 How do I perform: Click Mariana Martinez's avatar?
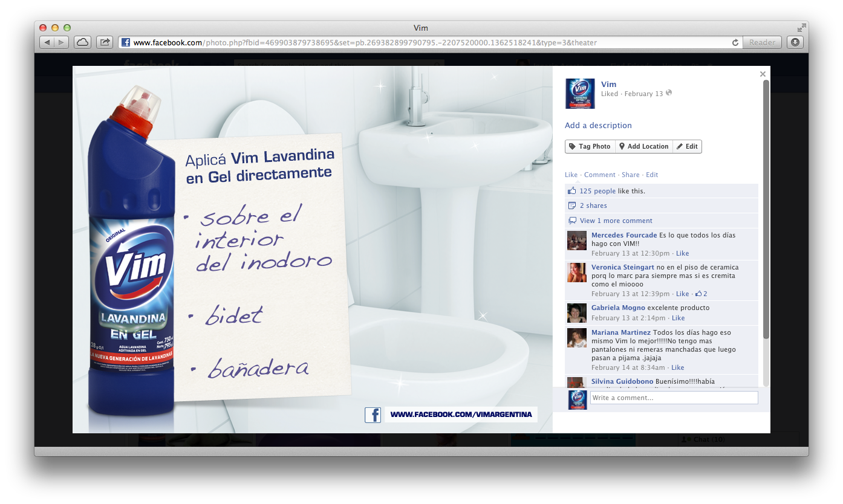(x=577, y=338)
